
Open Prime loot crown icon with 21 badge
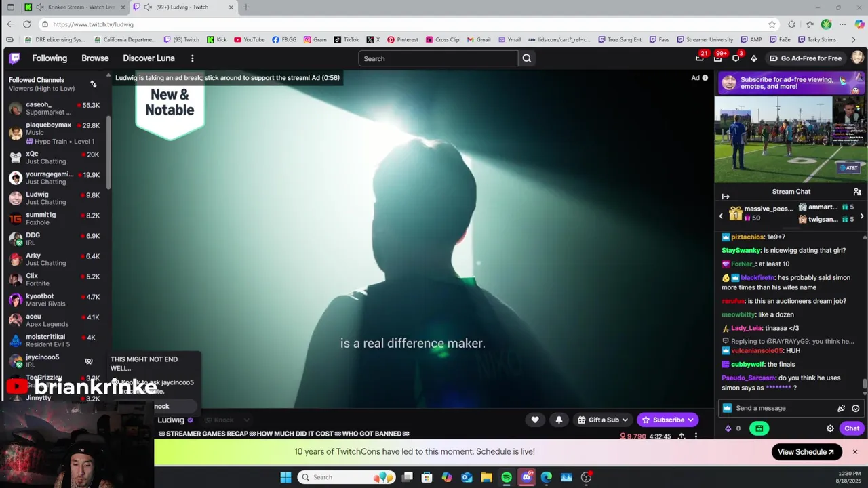point(700,58)
